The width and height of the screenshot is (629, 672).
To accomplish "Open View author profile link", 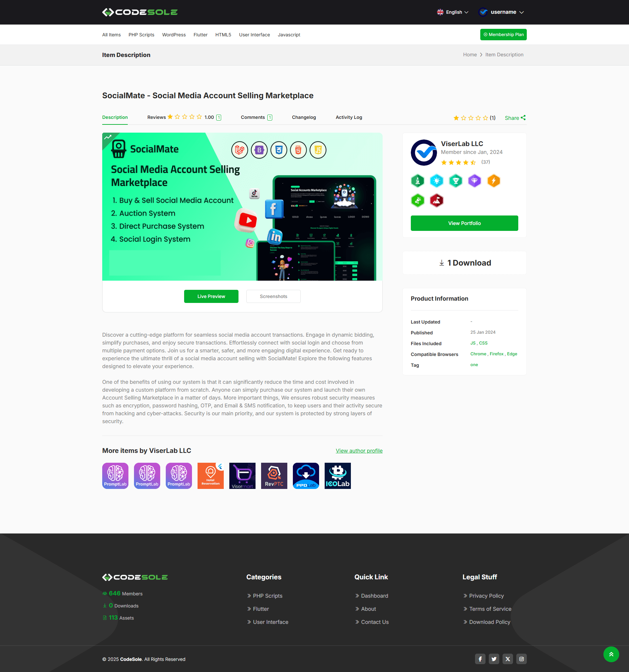I will tap(359, 451).
